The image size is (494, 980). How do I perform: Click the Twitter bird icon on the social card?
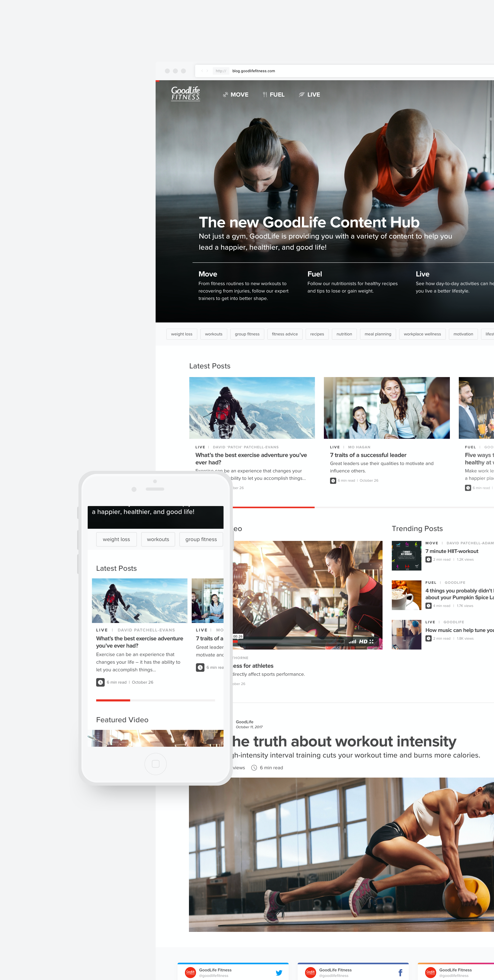[279, 973]
